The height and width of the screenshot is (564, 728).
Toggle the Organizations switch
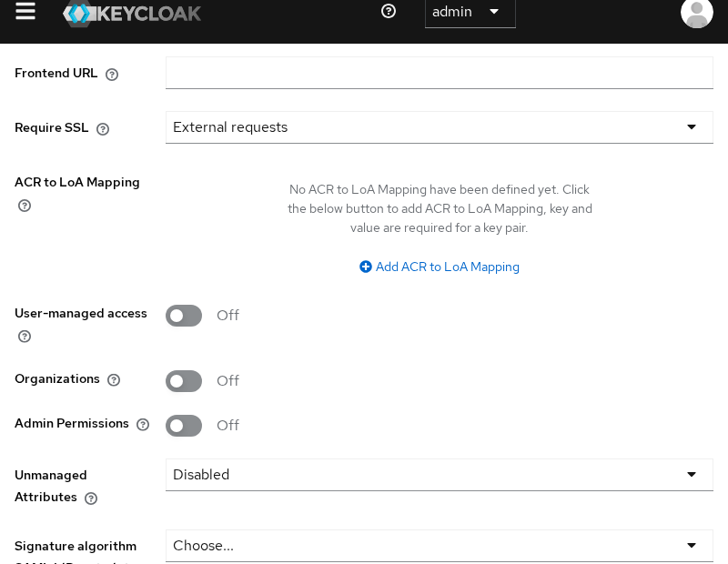pos(184,381)
